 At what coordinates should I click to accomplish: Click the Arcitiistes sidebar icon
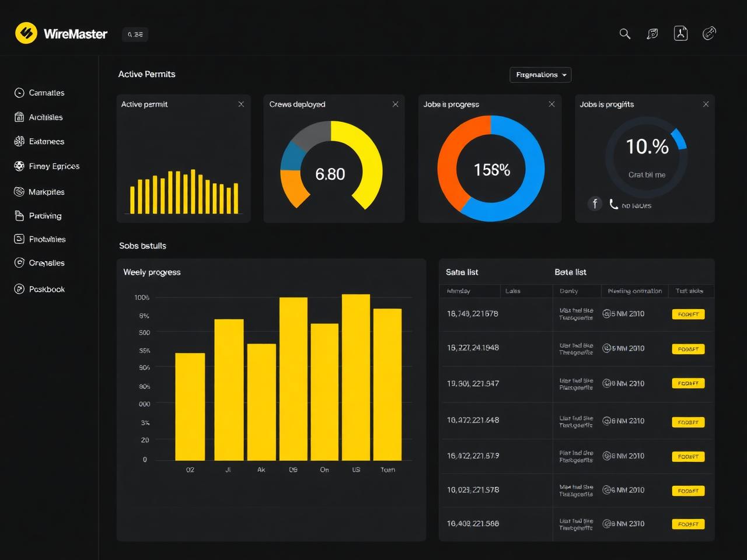(19, 117)
